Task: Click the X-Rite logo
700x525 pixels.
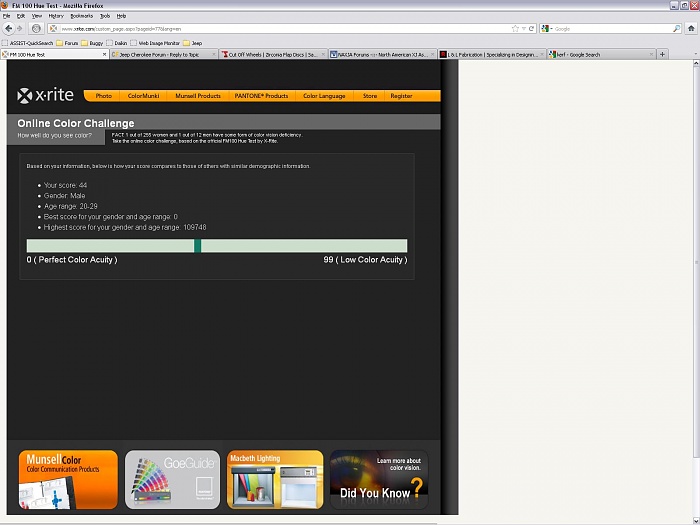Action: pyautogui.click(x=45, y=95)
